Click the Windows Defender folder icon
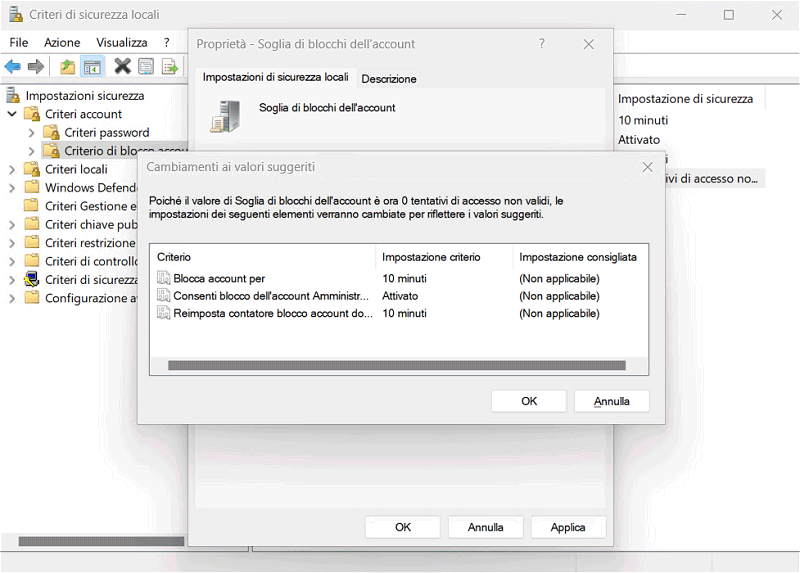 [x=32, y=187]
